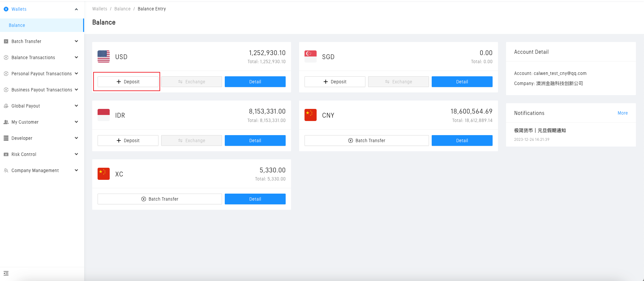Image resolution: width=644 pixels, height=281 pixels.
Task: Click the IDR flag icon
Action: (104, 115)
